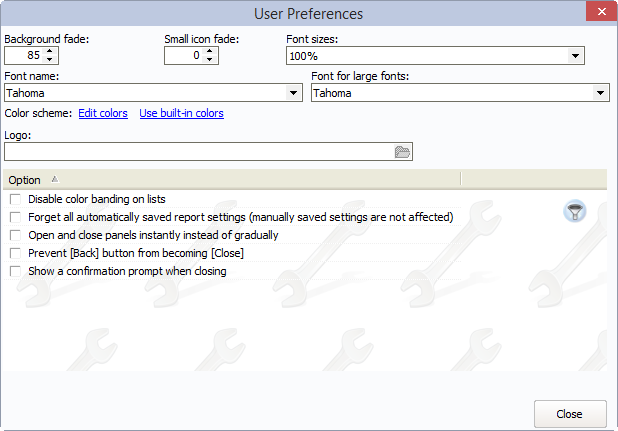Click the filter funnel icon
618x431 pixels.
click(x=575, y=211)
